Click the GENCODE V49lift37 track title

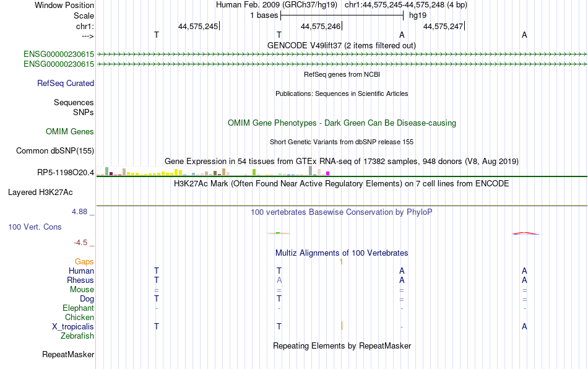[x=342, y=45]
